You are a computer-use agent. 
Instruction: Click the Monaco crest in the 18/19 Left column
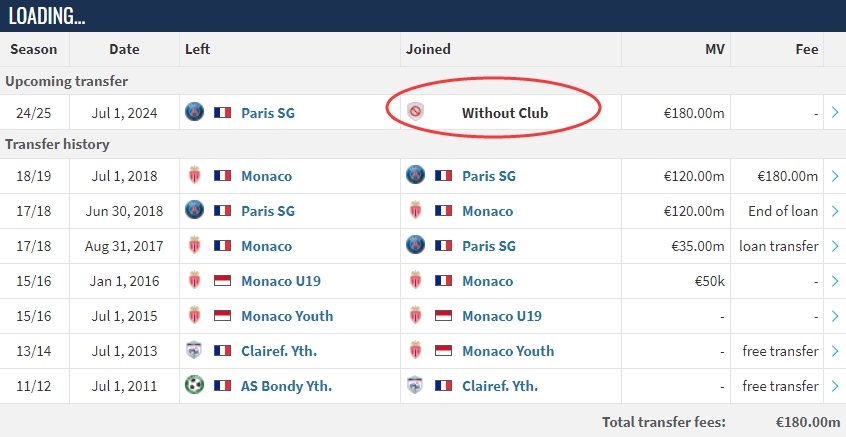[x=194, y=175]
